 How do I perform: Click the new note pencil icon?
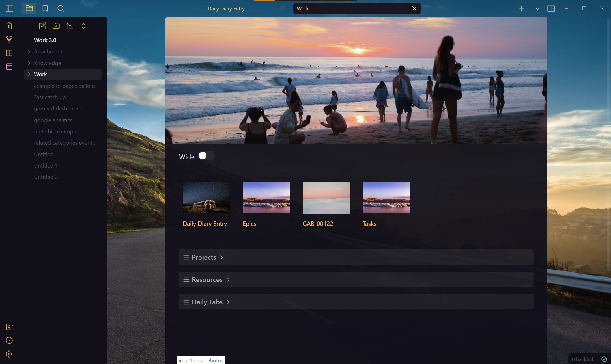(x=42, y=26)
